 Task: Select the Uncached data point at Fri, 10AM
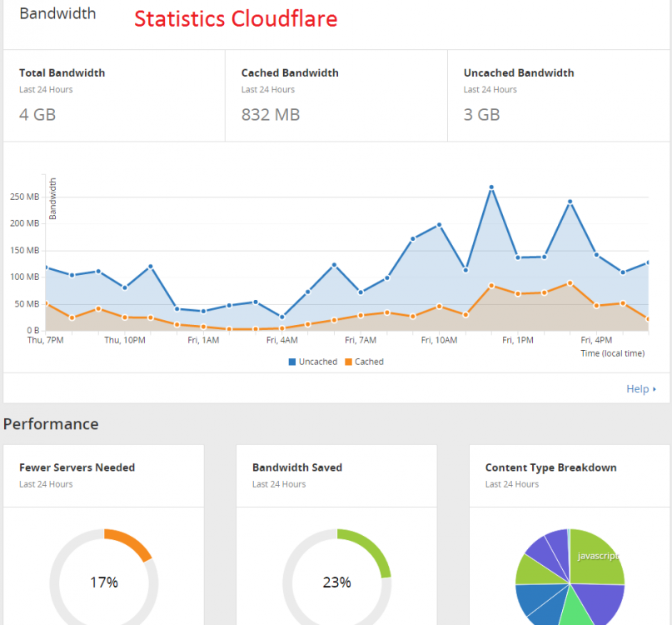pos(439,225)
